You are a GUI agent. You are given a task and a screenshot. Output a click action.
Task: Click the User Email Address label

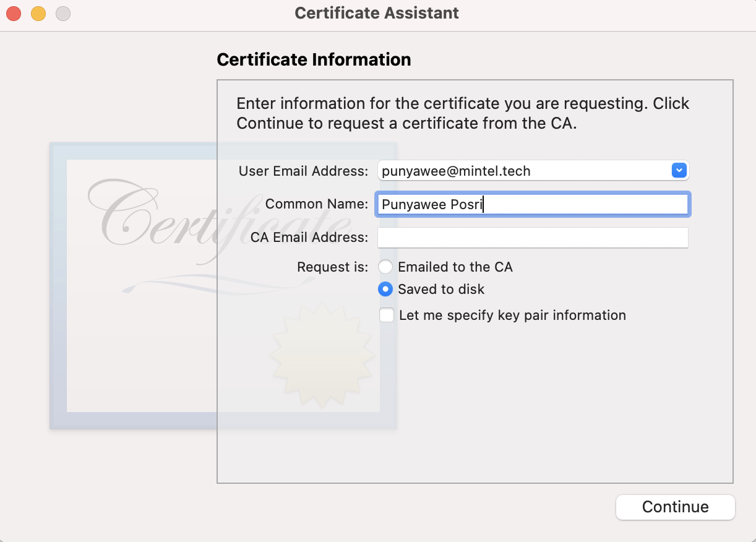[304, 171]
